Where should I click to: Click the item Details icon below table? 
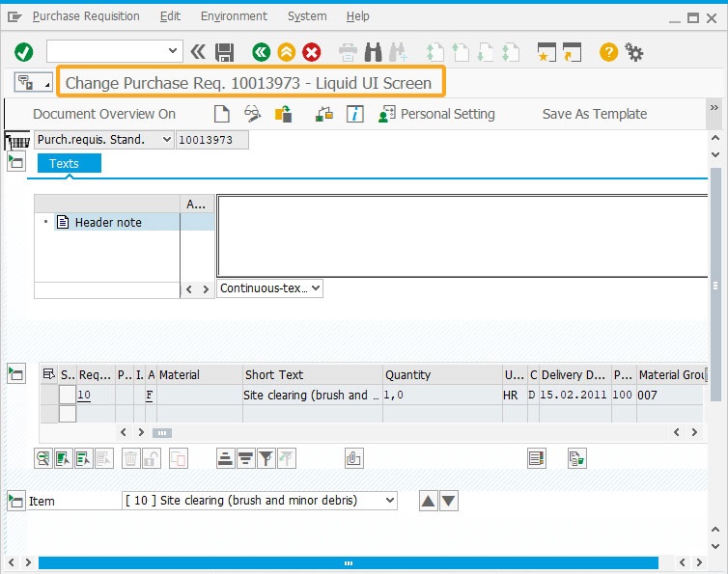pos(43,458)
